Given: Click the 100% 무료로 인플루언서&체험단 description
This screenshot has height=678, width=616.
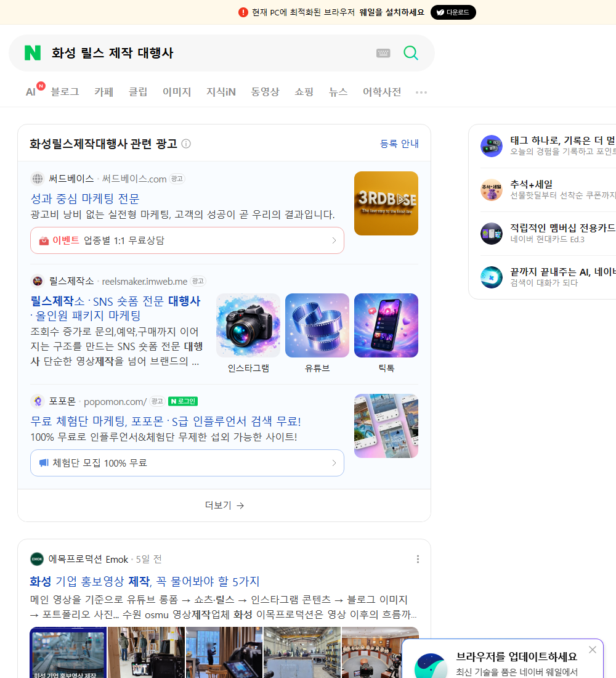Looking at the screenshot, I should point(163,437).
